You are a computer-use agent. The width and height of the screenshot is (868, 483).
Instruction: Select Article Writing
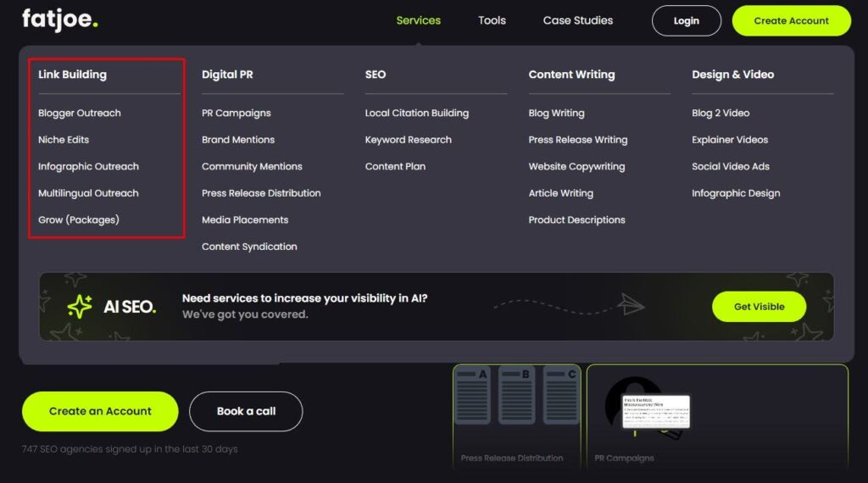[x=561, y=193]
